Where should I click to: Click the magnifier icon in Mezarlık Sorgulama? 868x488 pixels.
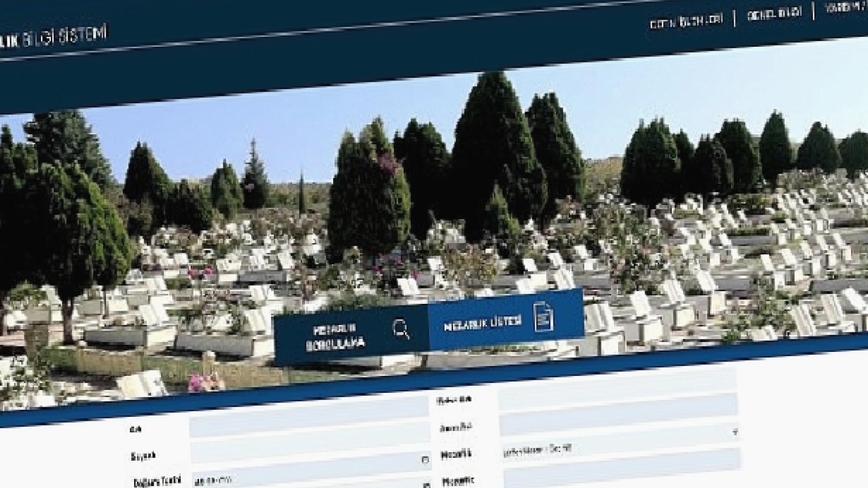click(x=401, y=329)
